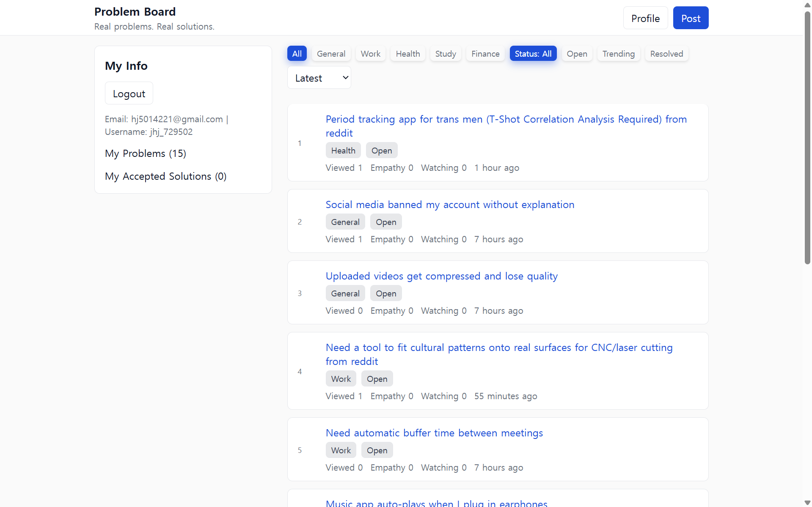Toggle the Trending status filter
Viewport: 812px width, 507px height.
pyautogui.click(x=618, y=54)
